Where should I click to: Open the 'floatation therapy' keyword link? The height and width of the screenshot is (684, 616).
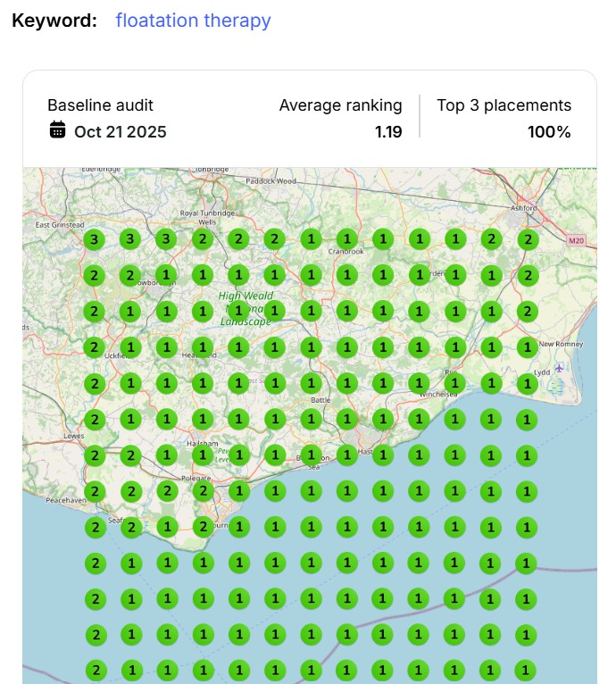(193, 21)
